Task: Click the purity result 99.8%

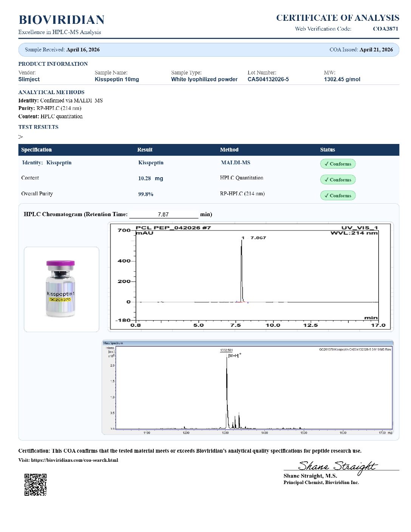Action: [x=146, y=194]
